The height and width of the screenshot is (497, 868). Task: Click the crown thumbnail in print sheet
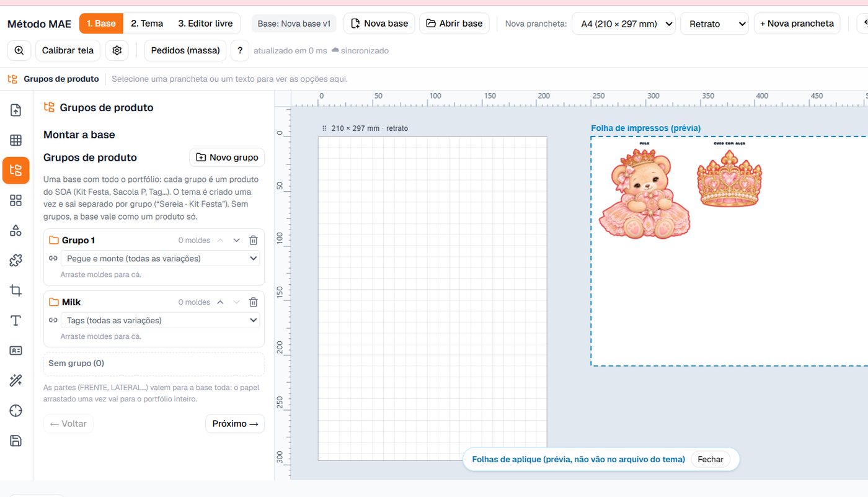pos(729,178)
